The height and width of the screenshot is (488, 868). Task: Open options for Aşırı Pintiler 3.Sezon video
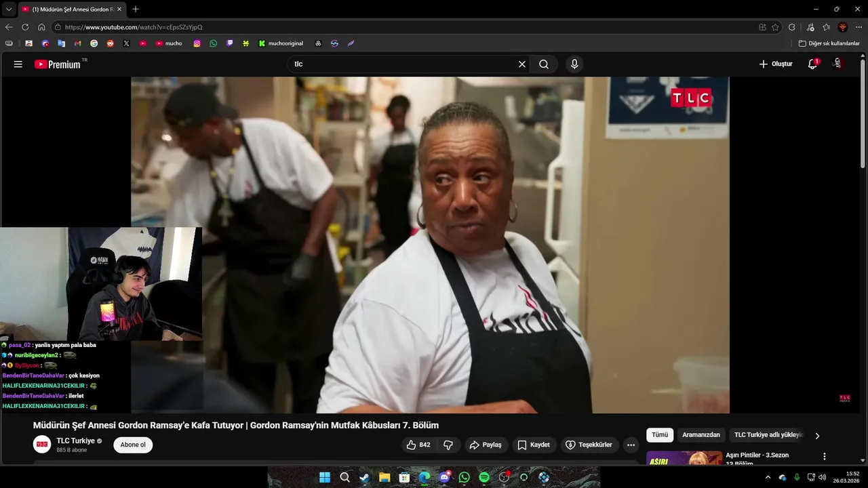[825, 457]
